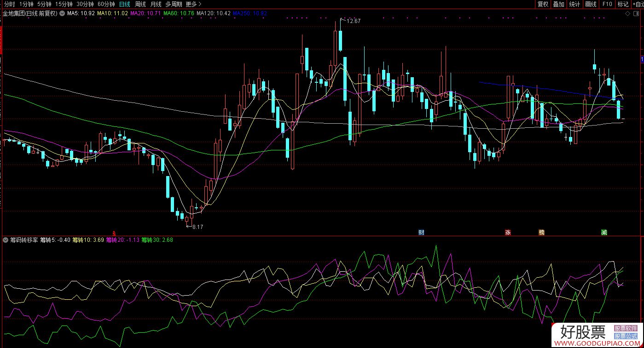Viewport: 644px width, 348px height.
Task: Add stock via +自选 button
Action: (x=638, y=4)
